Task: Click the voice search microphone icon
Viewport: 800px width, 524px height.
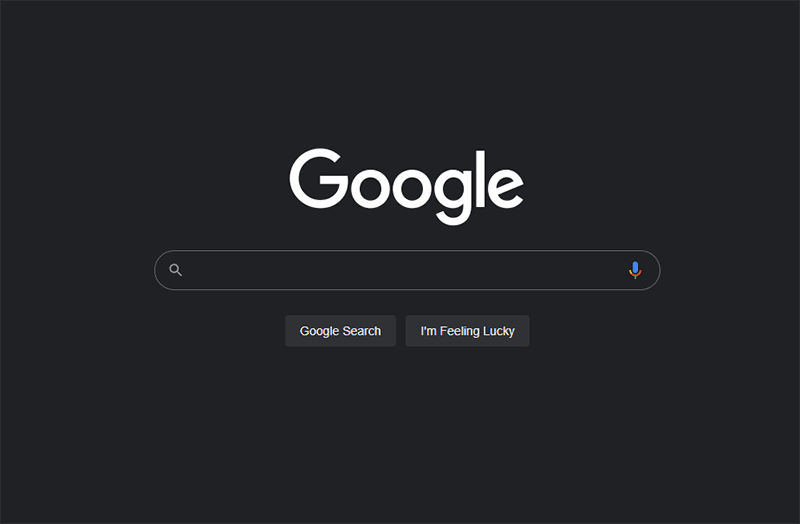Action: tap(635, 270)
